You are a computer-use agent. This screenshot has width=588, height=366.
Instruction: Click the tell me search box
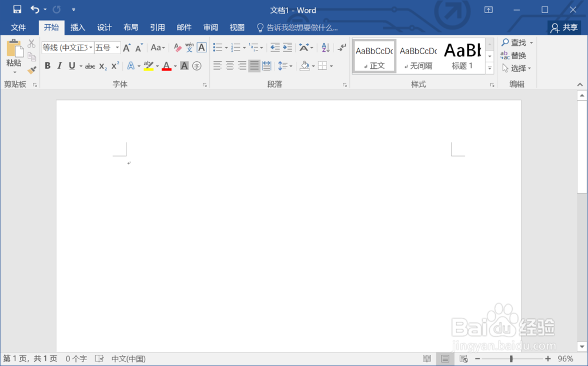click(298, 28)
